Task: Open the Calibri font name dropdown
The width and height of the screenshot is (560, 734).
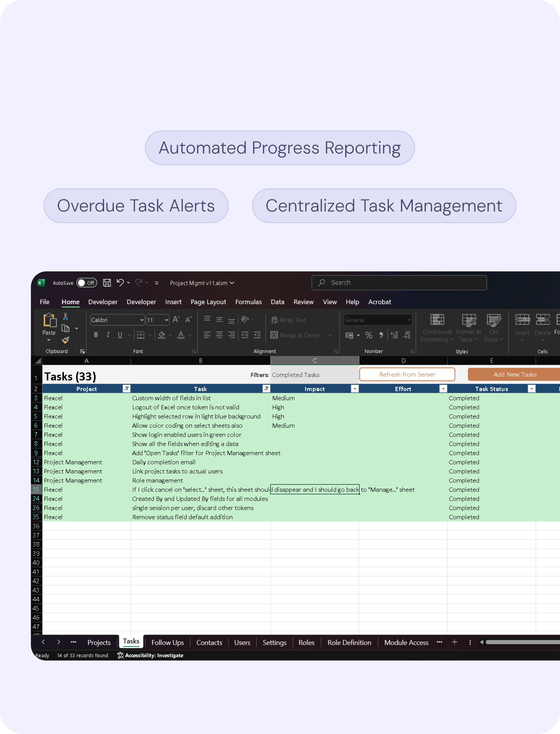Action: pyautogui.click(x=142, y=320)
